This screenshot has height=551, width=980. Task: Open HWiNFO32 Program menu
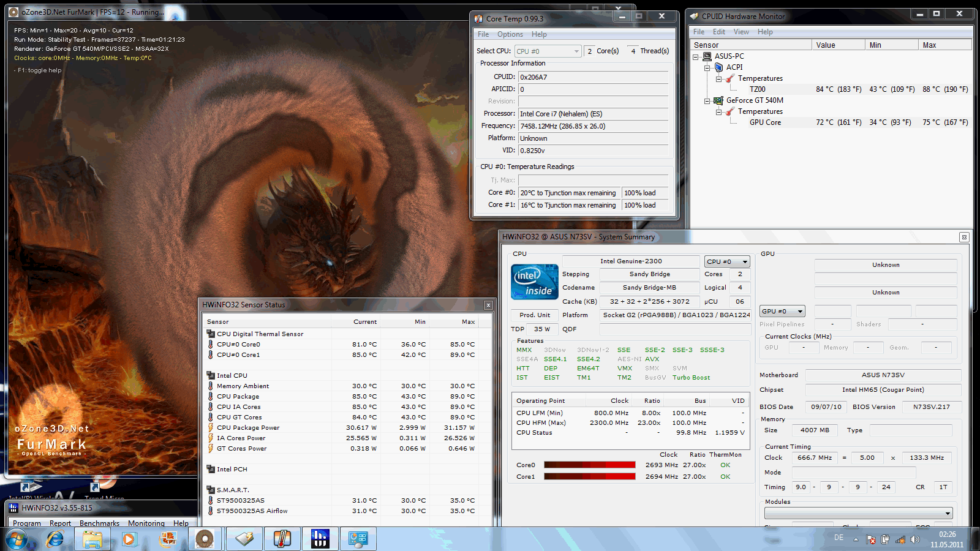(x=27, y=523)
